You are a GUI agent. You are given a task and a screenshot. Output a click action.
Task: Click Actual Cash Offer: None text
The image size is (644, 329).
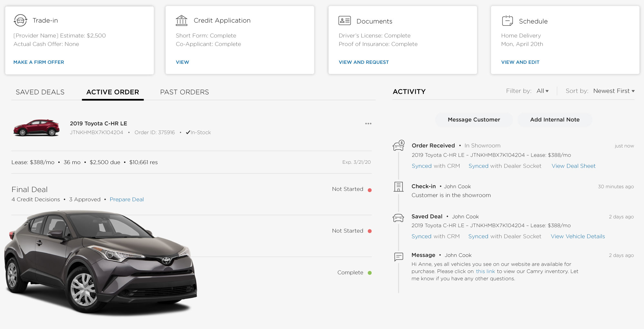(x=46, y=44)
